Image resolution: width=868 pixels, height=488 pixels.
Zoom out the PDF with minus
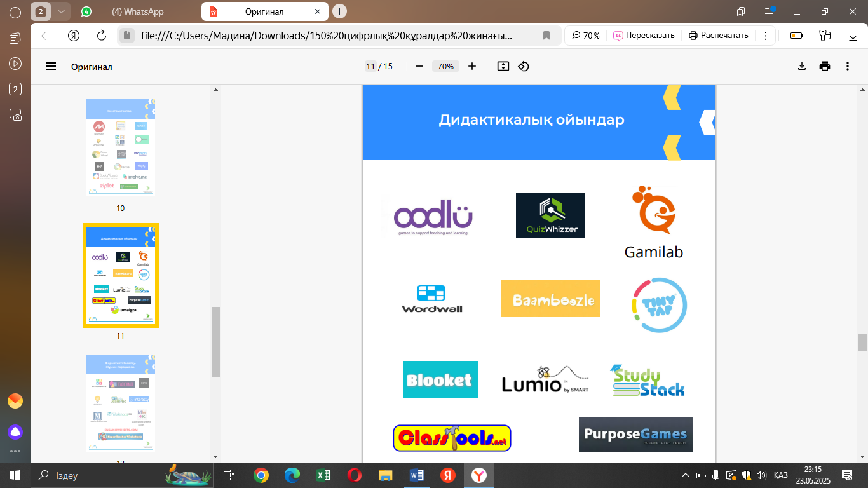419,66
